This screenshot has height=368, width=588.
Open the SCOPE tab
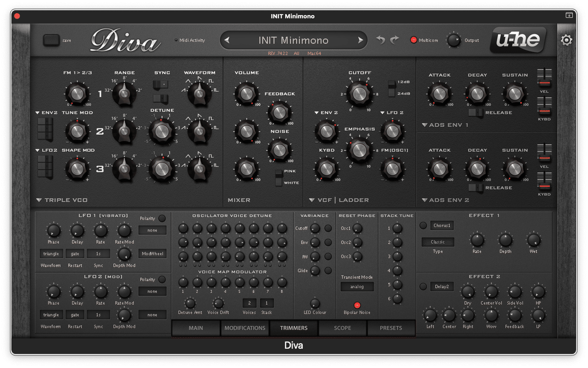tap(343, 328)
